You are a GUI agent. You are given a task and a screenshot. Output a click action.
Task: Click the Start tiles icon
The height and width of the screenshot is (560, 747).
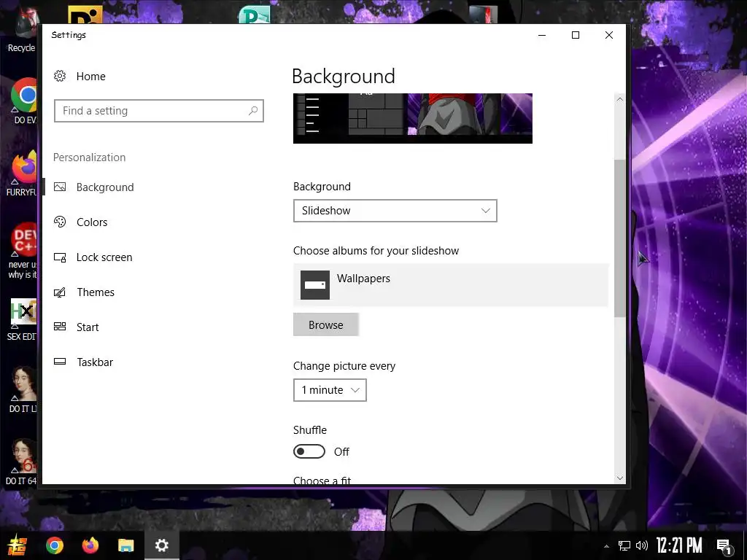(x=60, y=327)
